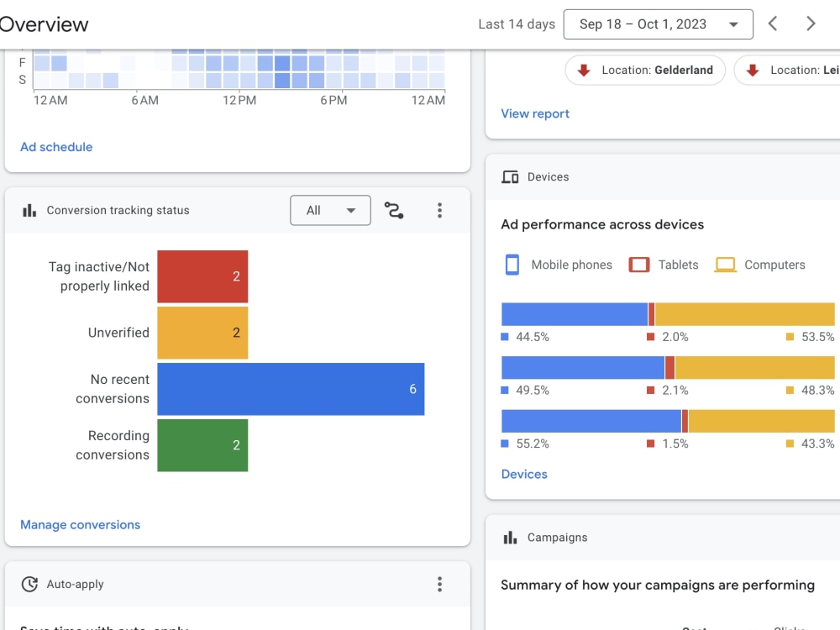
Task: Click the Devices card icon
Action: [510, 176]
